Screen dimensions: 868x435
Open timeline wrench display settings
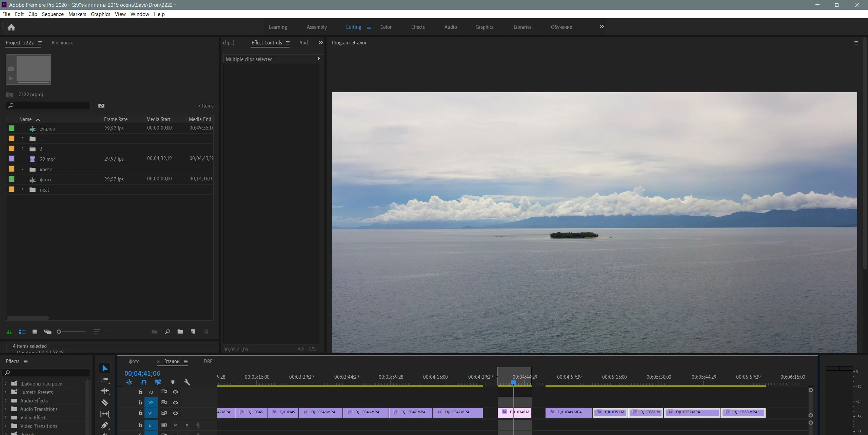[187, 382]
